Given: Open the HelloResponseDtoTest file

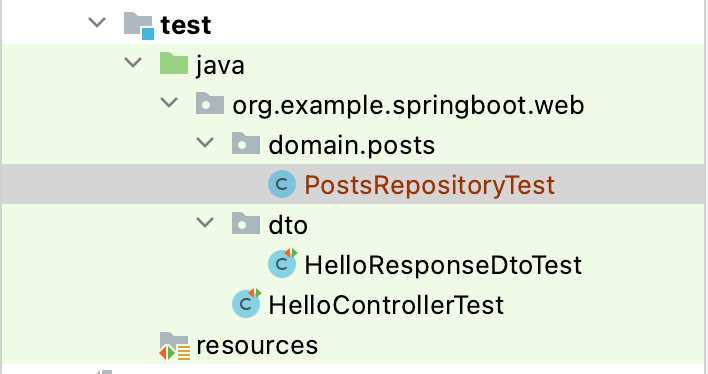Looking at the screenshot, I should click(443, 265).
